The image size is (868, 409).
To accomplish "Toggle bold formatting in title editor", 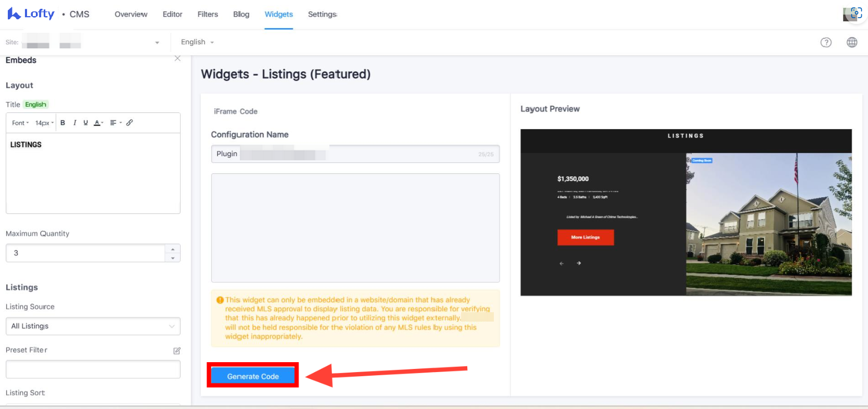I will click(62, 123).
